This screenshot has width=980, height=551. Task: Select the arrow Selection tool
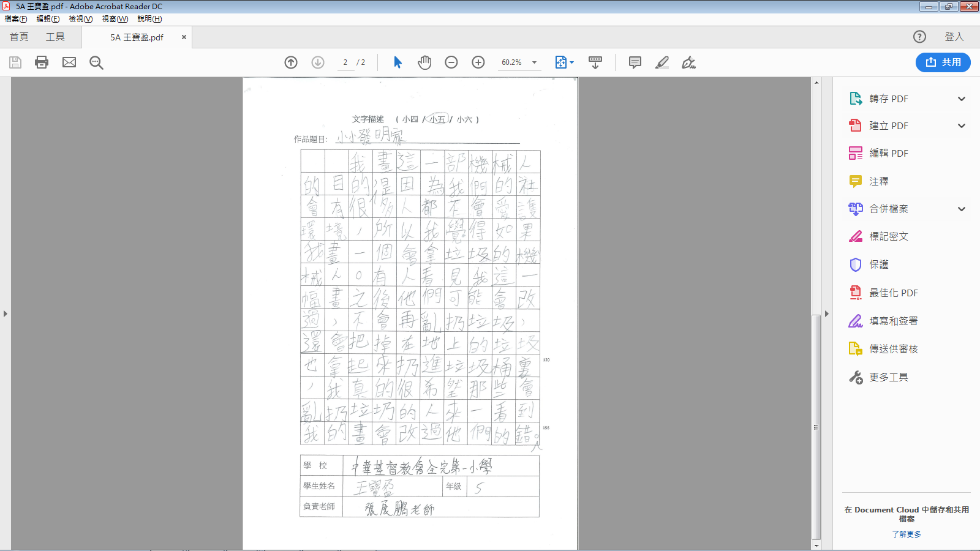398,62
